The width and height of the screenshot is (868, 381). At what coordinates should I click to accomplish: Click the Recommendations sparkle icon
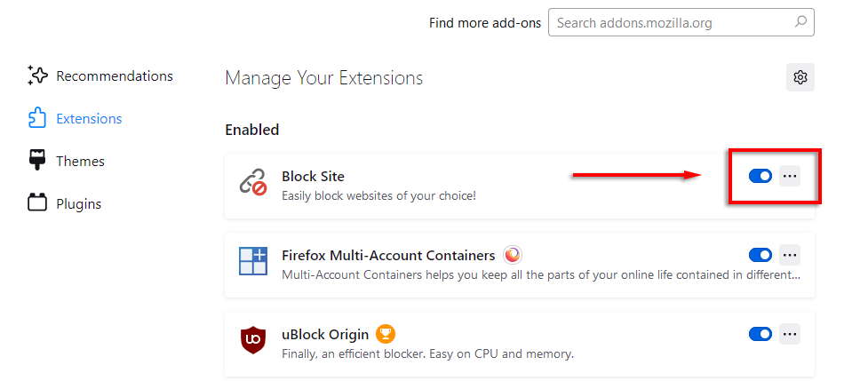[37, 76]
